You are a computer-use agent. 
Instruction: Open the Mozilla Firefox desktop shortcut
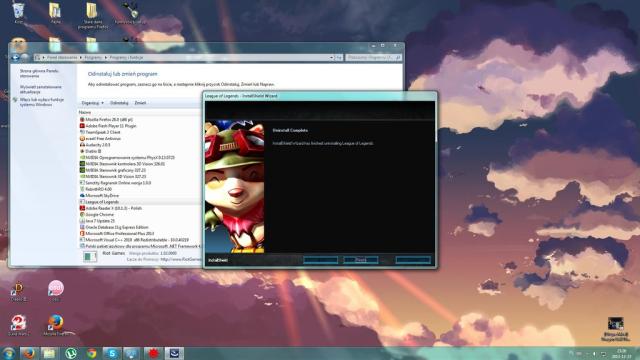[56, 325]
